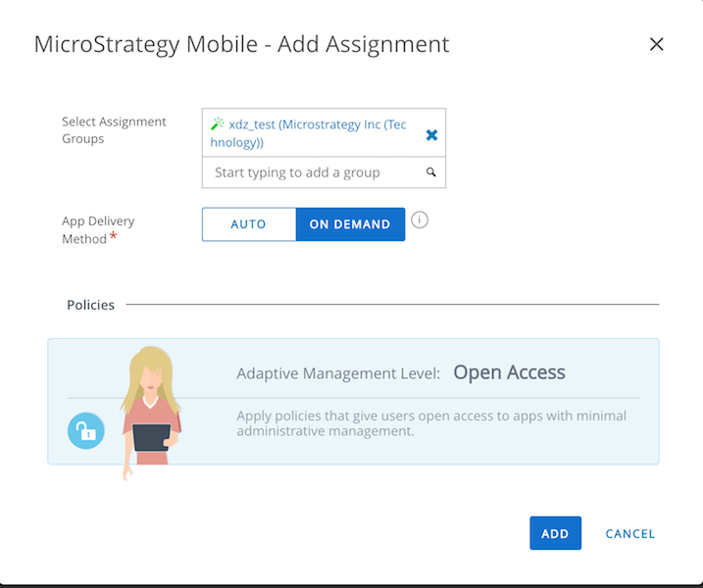The width and height of the screenshot is (703, 588).
Task: Remove the xdz_test assignment group
Action: [x=431, y=135]
